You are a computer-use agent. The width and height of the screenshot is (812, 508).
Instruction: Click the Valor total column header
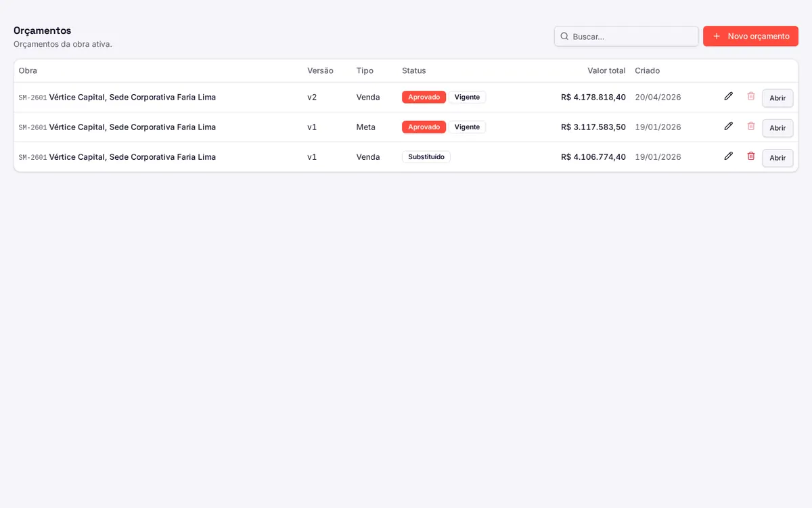pyautogui.click(x=606, y=70)
